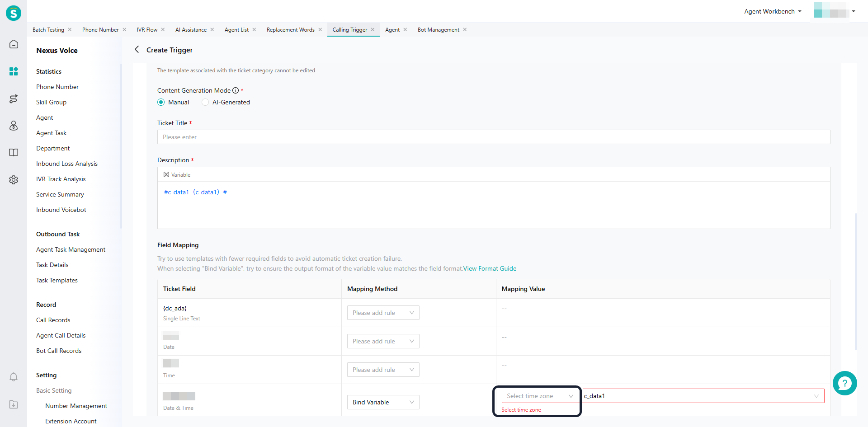Go back with the Create Trigger arrow
Image resolution: width=868 pixels, height=427 pixels.
pyautogui.click(x=137, y=49)
